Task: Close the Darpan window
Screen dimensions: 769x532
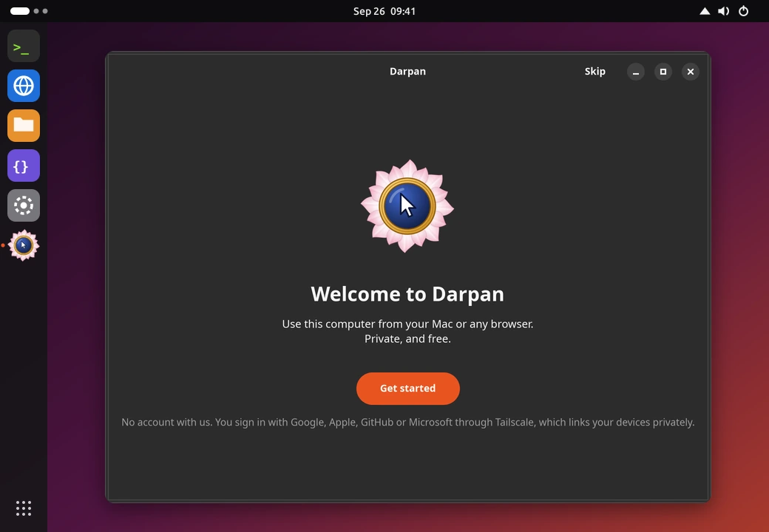Action: (691, 72)
